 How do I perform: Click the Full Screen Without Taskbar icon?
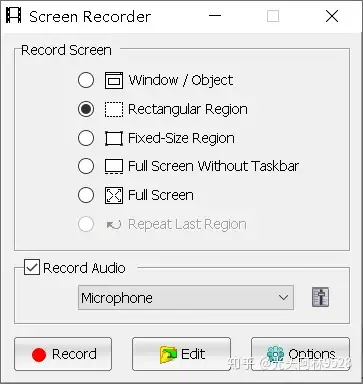(x=114, y=166)
